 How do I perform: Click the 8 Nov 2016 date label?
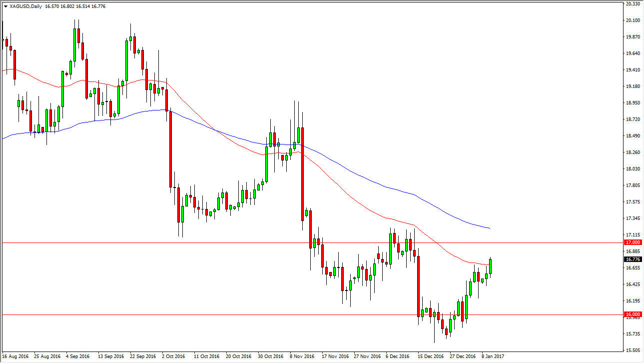303,356
